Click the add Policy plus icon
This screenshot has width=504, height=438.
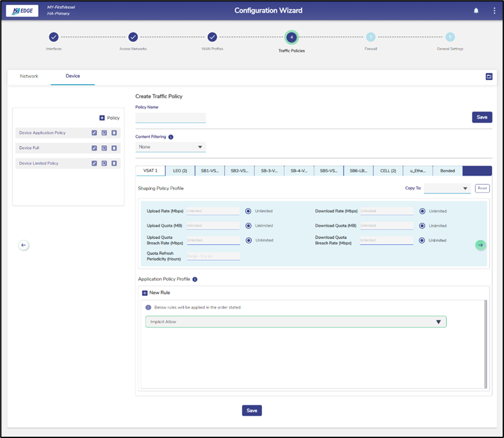[x=102, y=118]
